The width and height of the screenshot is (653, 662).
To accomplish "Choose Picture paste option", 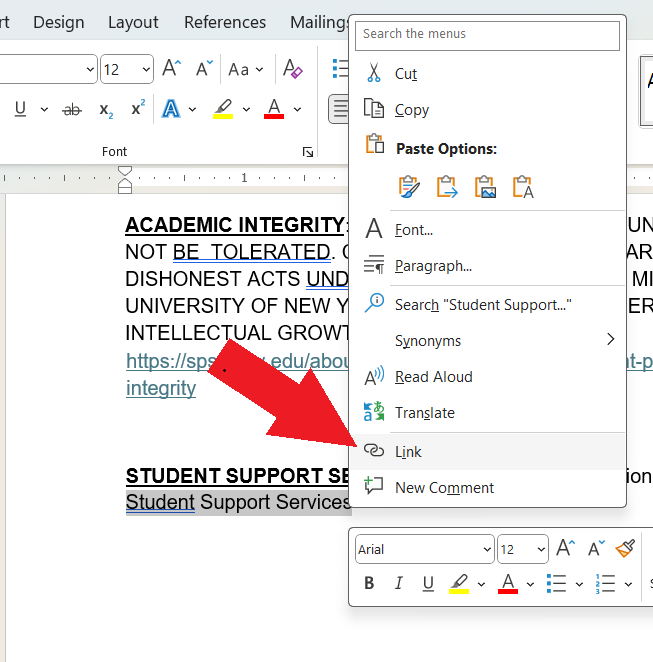I will pyautogui.click(x=485, y=187).
